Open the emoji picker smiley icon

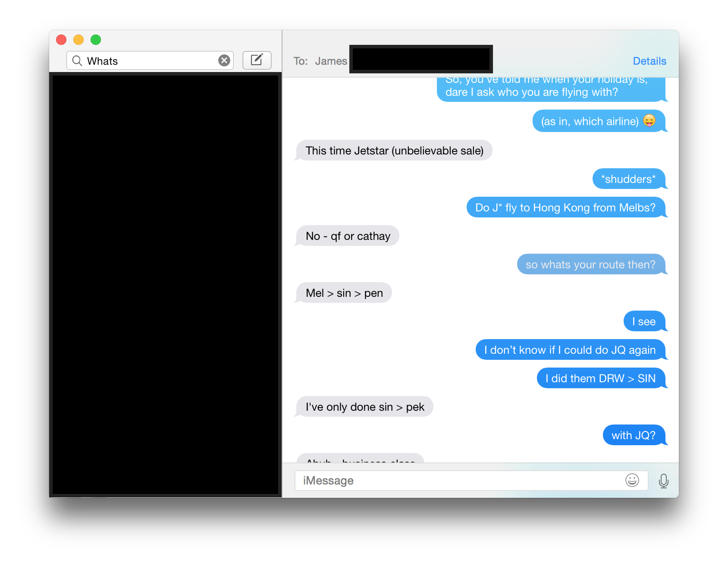click(x=632, y=480)
